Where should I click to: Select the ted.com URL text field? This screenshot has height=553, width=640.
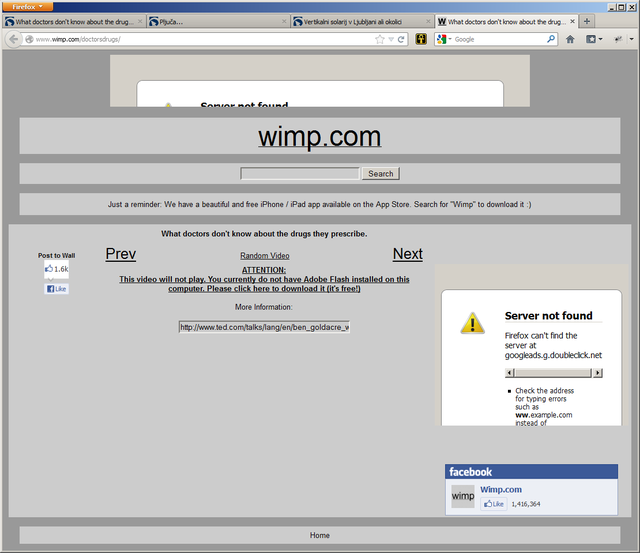(264, 327)
